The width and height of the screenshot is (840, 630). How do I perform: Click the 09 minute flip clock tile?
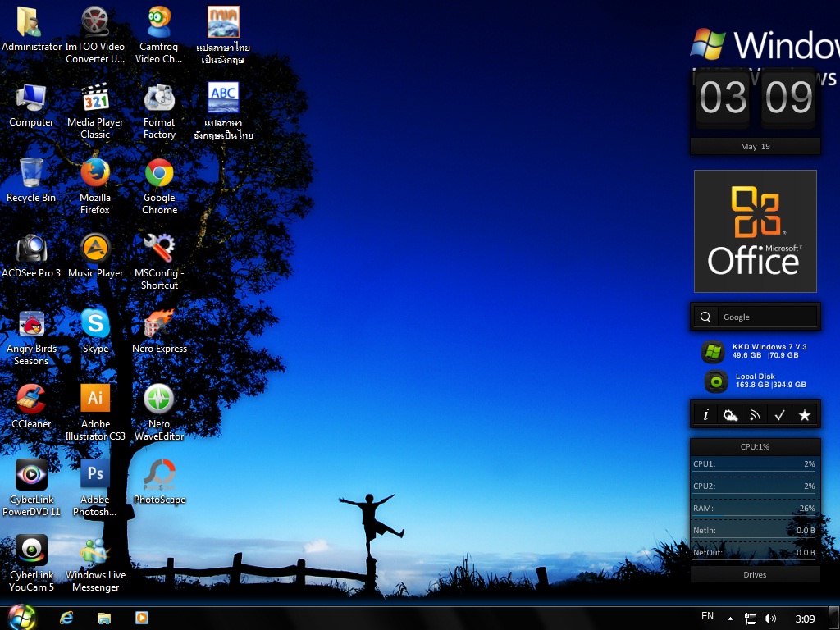788,99
